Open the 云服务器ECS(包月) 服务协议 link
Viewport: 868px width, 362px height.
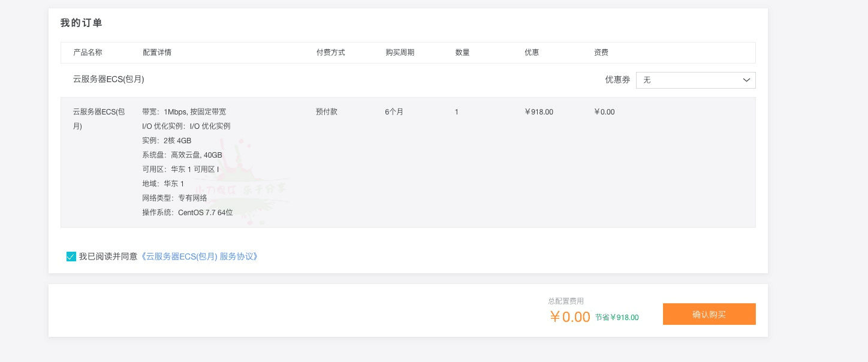pos(199,257)
